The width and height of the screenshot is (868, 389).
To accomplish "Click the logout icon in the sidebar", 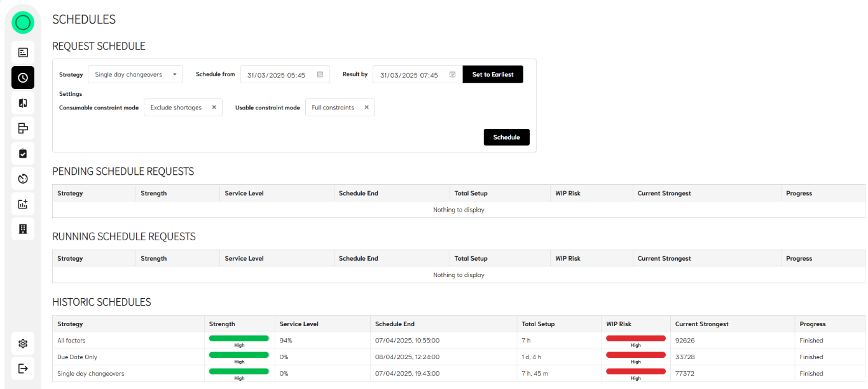I will 23,369.
